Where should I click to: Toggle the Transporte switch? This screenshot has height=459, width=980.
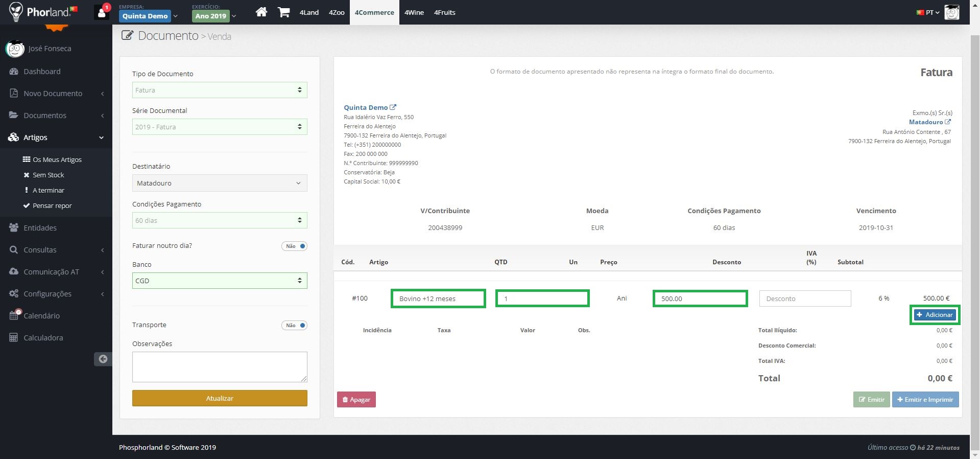294,325
